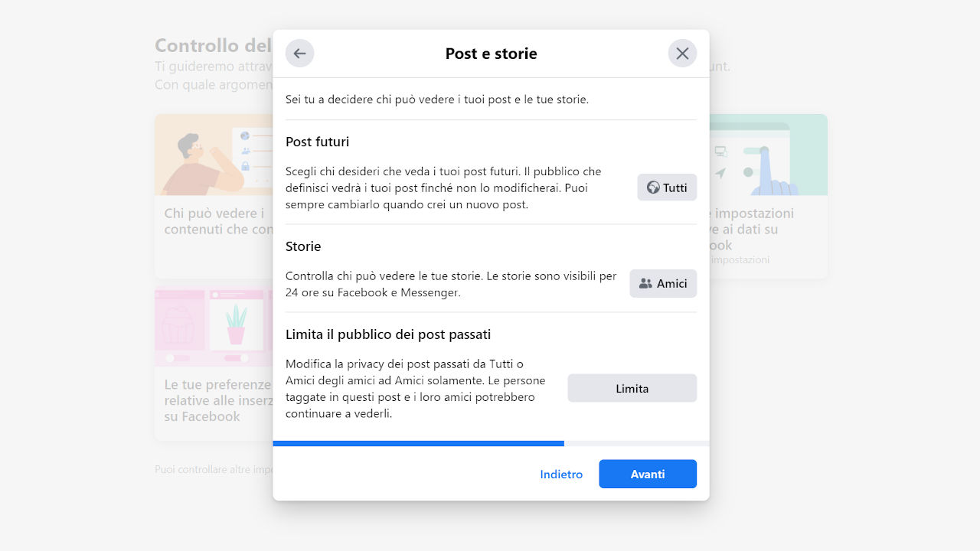Viewport: 980px width, 551px height.
Task: Go back with the Indietro link
Action: point(561,474)
